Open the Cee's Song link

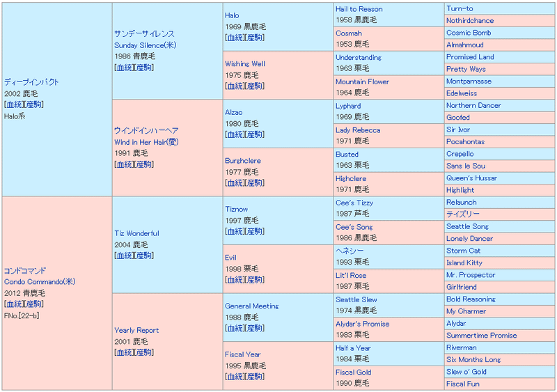(354, 227)
